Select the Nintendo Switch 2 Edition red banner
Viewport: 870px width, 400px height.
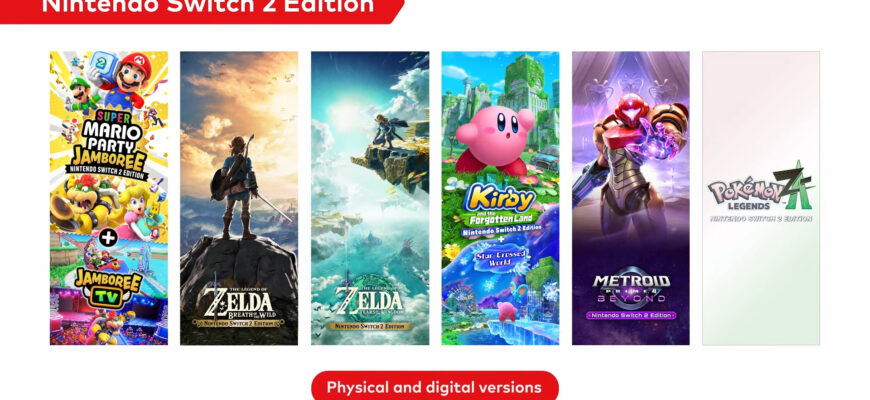click(202, 10)
